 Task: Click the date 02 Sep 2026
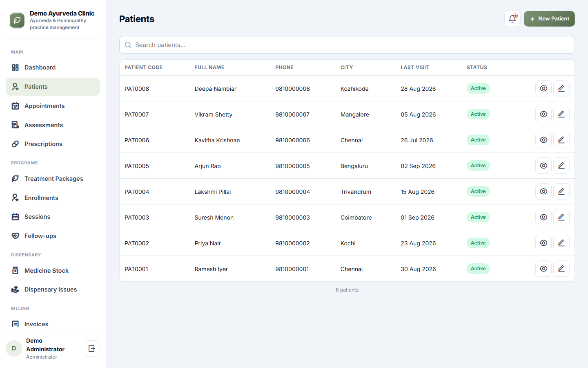point(418,166)
